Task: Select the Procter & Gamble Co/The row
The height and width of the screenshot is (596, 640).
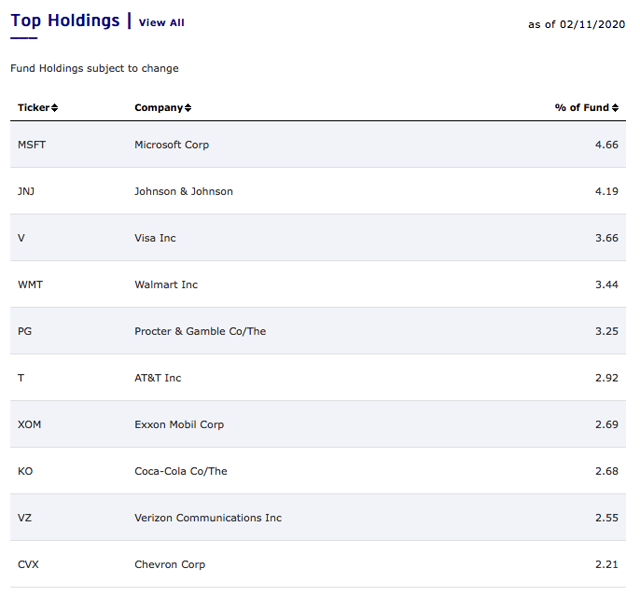Action: [x=318, y=331]
